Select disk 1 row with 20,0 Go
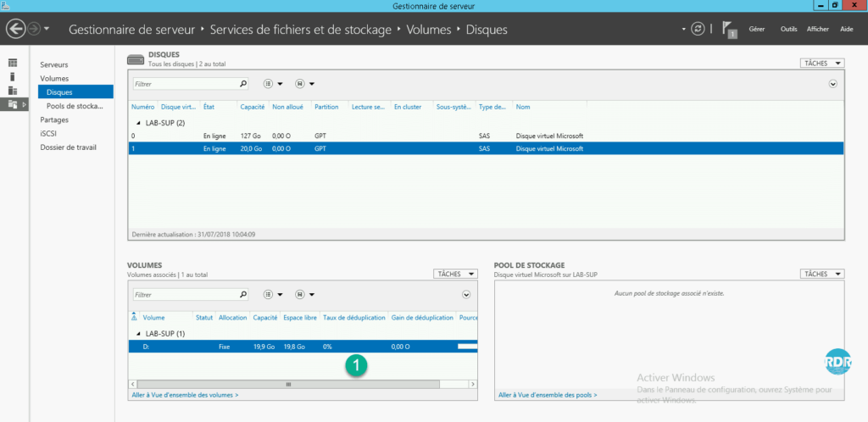The width and height of the screenshot is (868, 422). [x=486, y=148]
